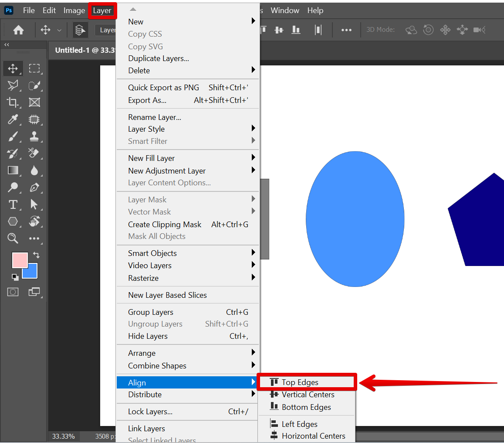Open the pink foreground color swatch
This screenshot has width=504, height=443.
point(19,259)
